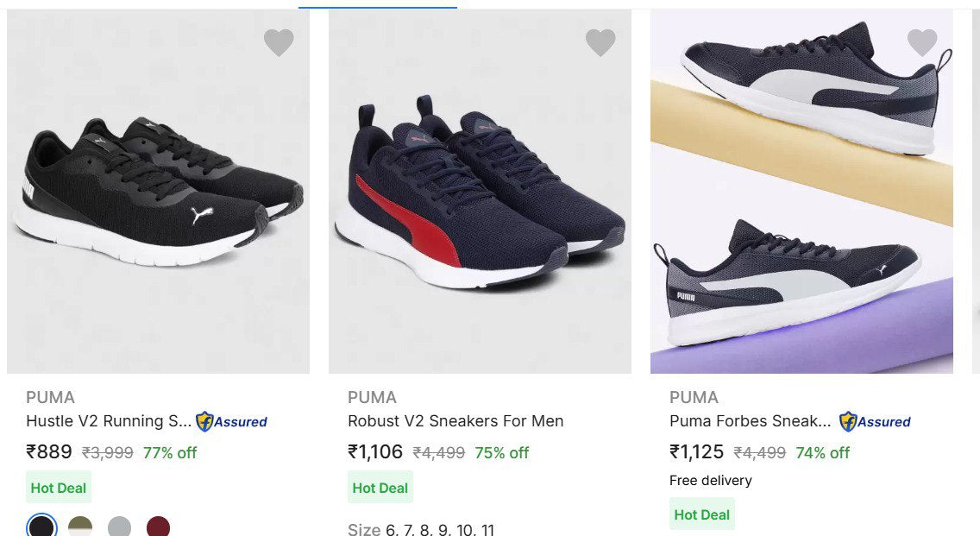The width and height of the screenshot is (980, 536).
Task: Open Robust V2 Sneakers For Men link
Action: pos(455,421)
